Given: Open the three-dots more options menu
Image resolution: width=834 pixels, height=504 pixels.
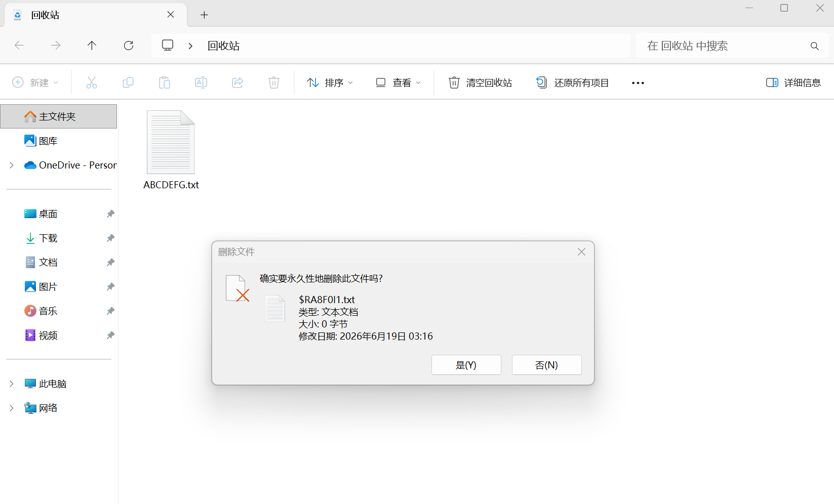Looking at the screenshot, I should [638, 83].
